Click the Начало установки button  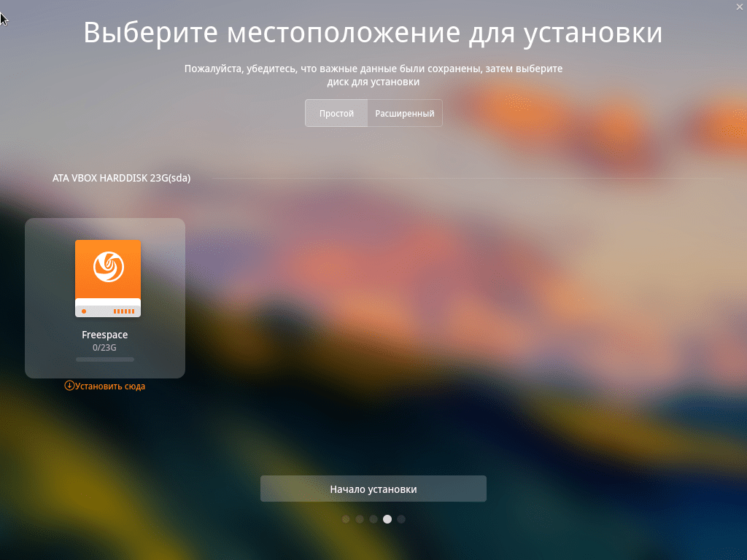(x=373, y=489)
